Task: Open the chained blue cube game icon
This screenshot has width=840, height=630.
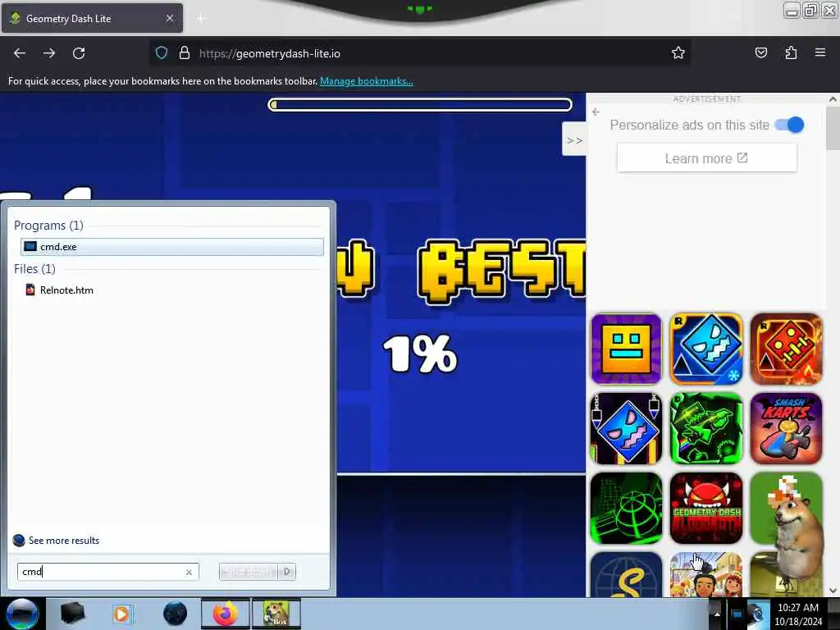Action: coord(626,428)
